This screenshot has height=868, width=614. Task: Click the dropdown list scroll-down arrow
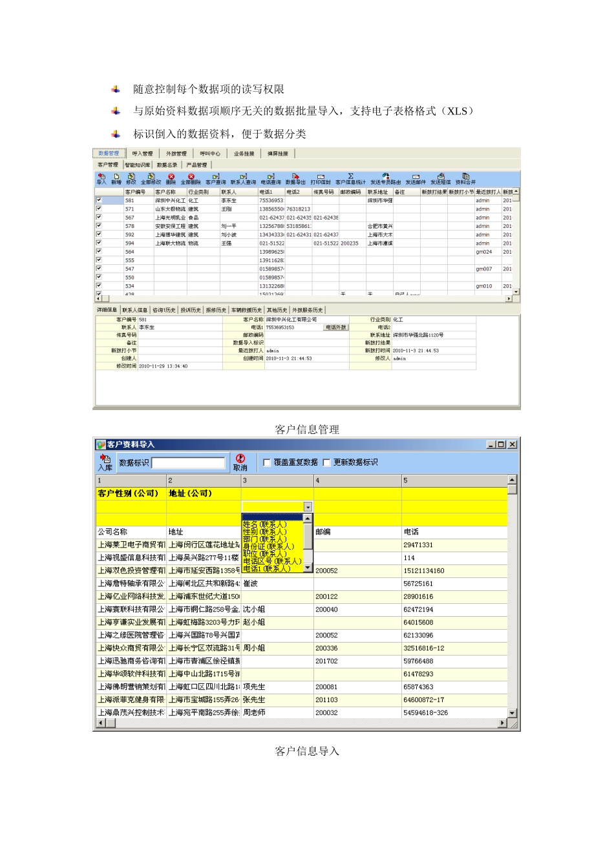(308, 568)
